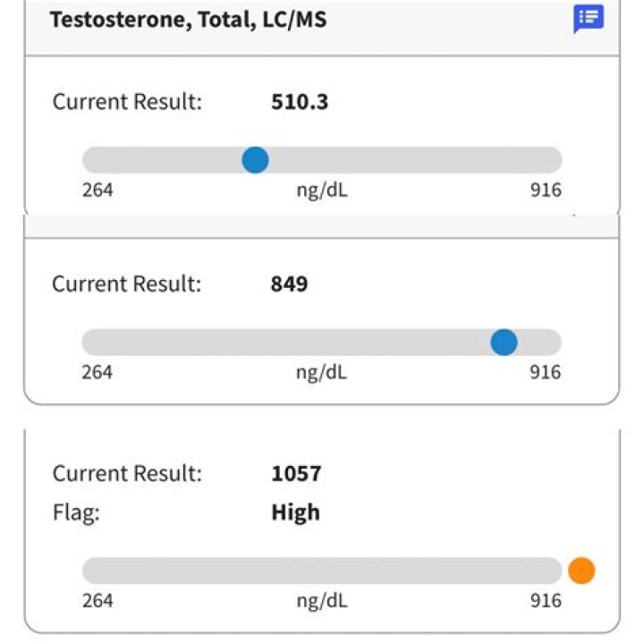Click the ng/dL unit under the 849 bar

pos(322,373)
